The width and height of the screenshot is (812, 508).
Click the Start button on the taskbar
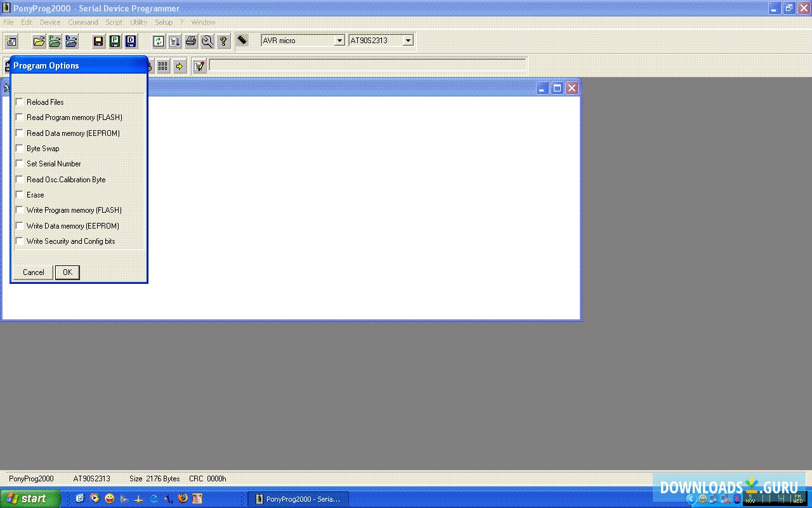pos(30,498)
